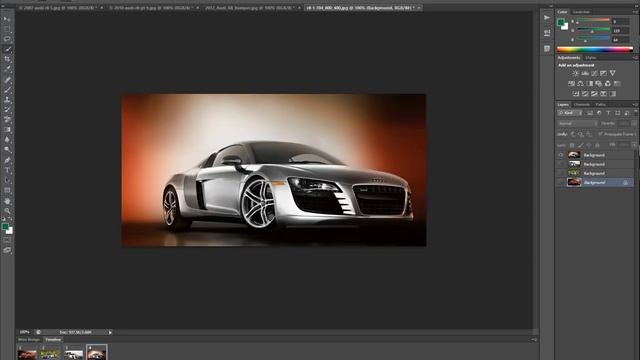Image resolution: width=640 pixels, height=360 pixels.
Task: Show the hidden layer with the green thumbnail
Action: tap(561, 173)
